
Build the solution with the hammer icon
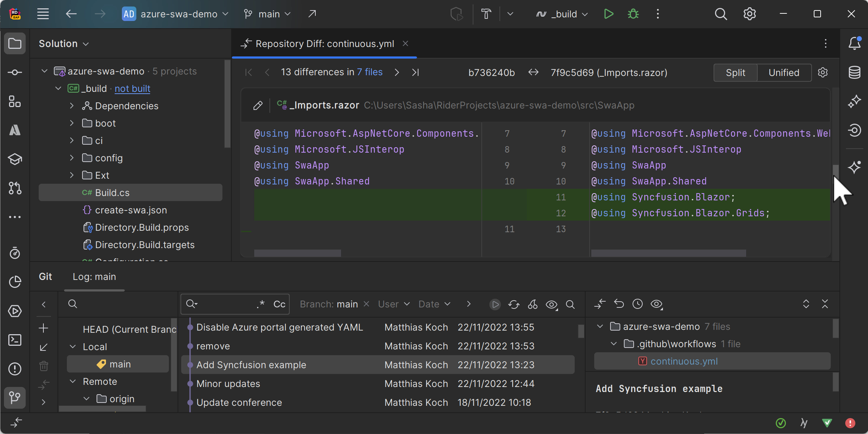(486, 14)
